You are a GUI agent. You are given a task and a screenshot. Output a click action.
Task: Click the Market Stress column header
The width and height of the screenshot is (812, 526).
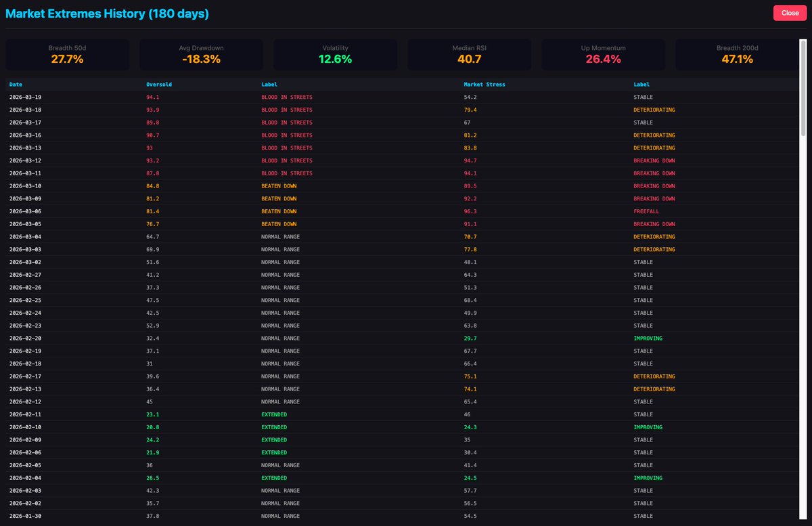pyautogui.click(x=484, y=85)
